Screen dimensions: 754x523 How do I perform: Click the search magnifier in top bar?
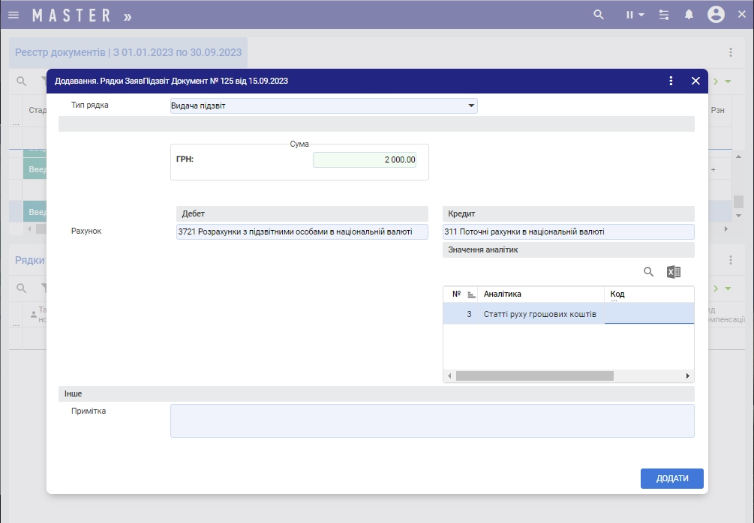(599, 15)
